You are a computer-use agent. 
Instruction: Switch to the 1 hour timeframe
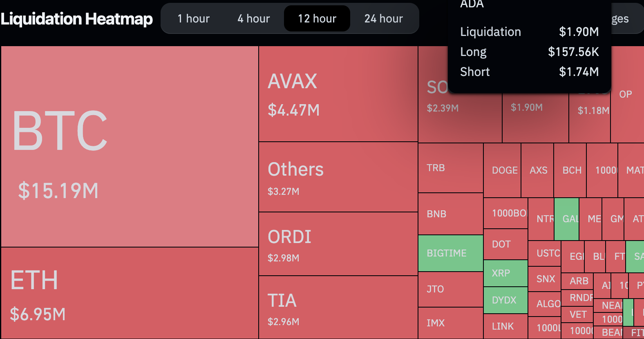click(193, 19)
